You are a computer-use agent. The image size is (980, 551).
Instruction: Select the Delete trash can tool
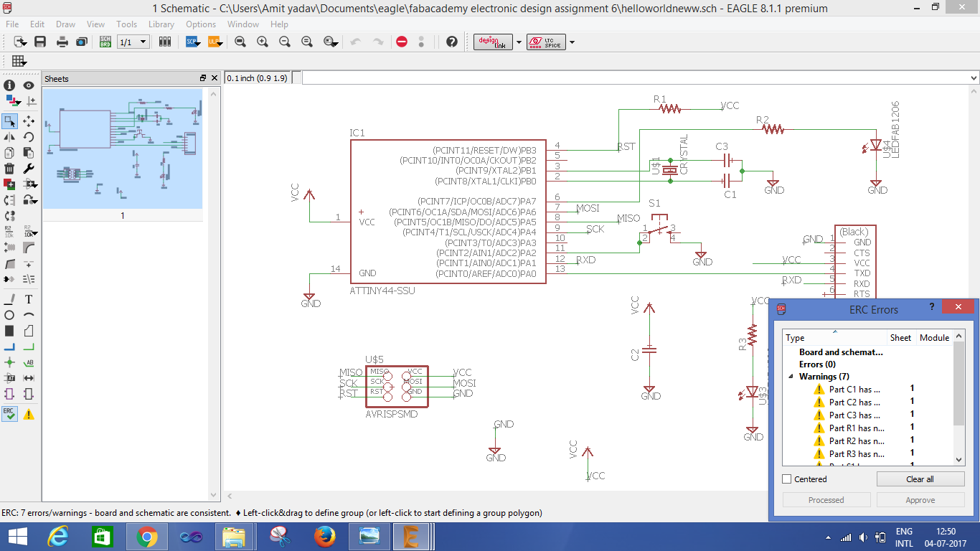click(9, 169)
